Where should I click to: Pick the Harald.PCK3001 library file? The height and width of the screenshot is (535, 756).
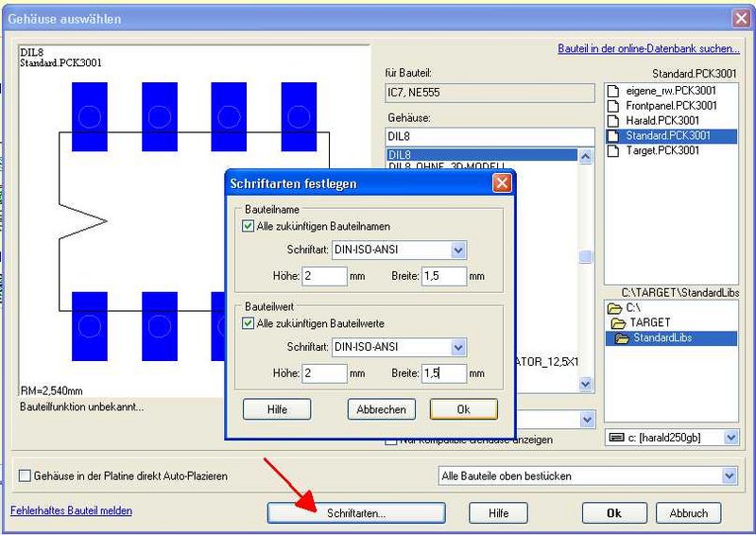pos(664,121)
